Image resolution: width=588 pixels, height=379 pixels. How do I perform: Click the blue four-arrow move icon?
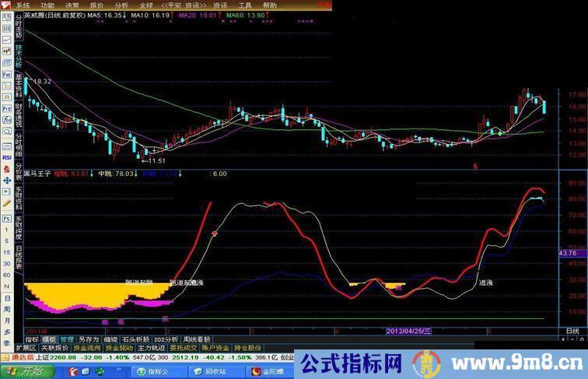[x=7, y=181]
